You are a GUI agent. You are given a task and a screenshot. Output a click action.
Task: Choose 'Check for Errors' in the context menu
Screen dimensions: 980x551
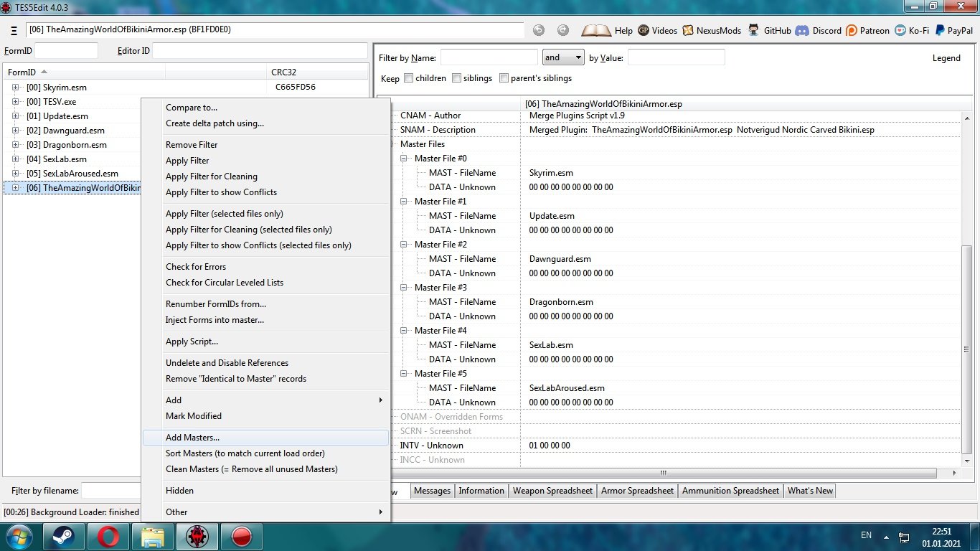pyautogui.click(x=196, y=267)
